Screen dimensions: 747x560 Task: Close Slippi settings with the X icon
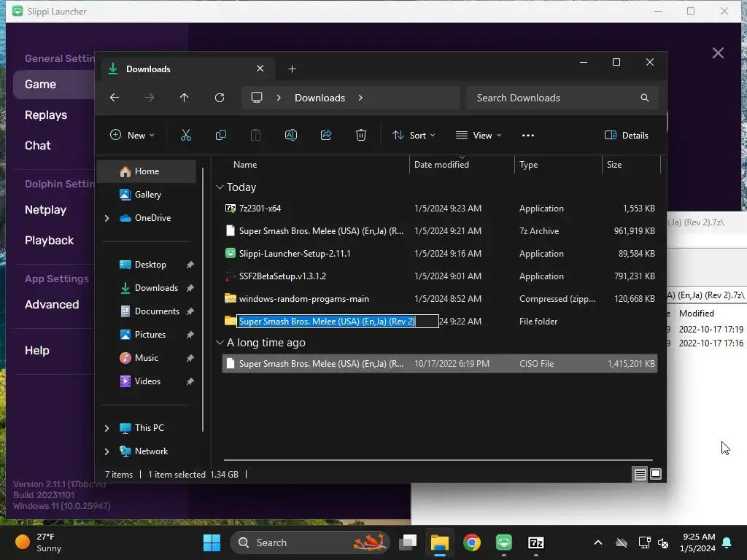pos(718,52)
